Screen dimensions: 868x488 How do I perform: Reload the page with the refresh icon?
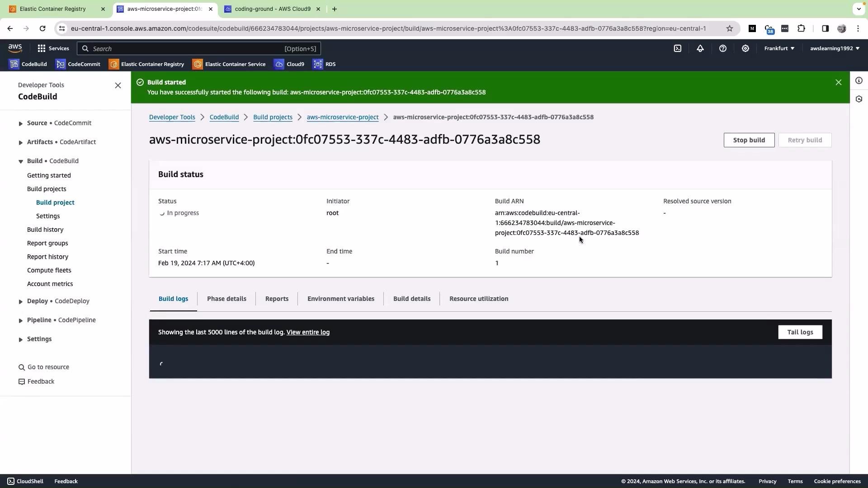click(42, 28)
